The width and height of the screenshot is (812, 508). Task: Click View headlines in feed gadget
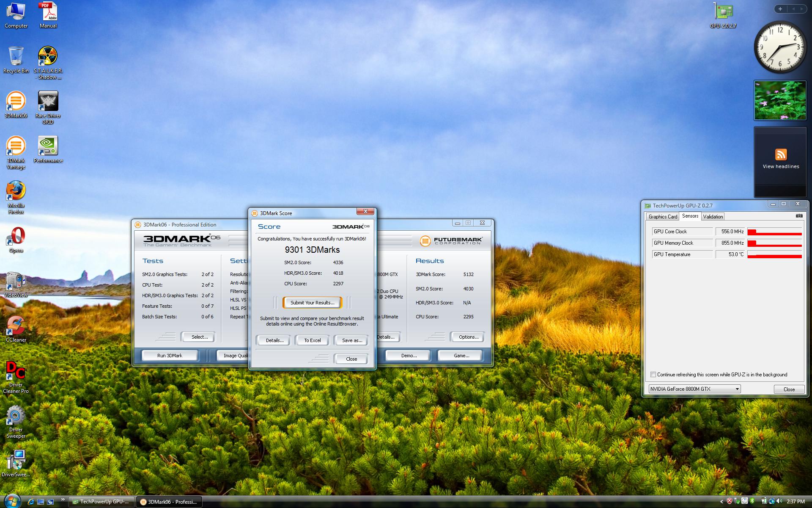coord(781,166)
